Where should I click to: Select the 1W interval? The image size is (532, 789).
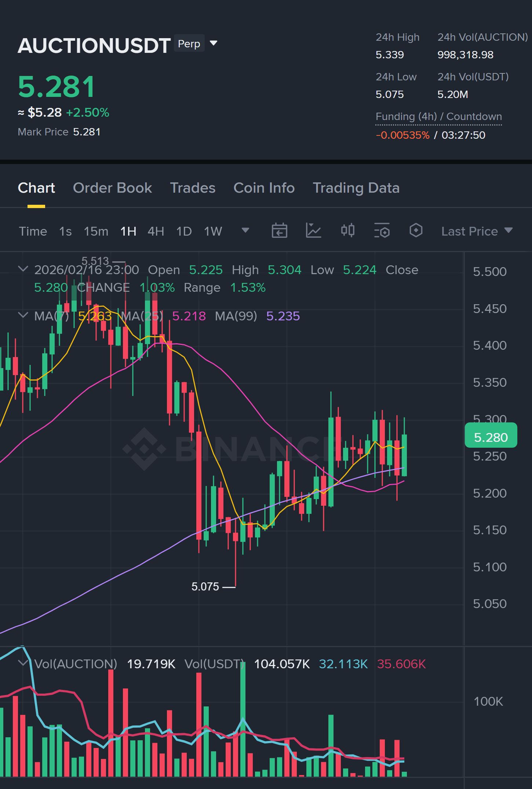tap(213, 231)
